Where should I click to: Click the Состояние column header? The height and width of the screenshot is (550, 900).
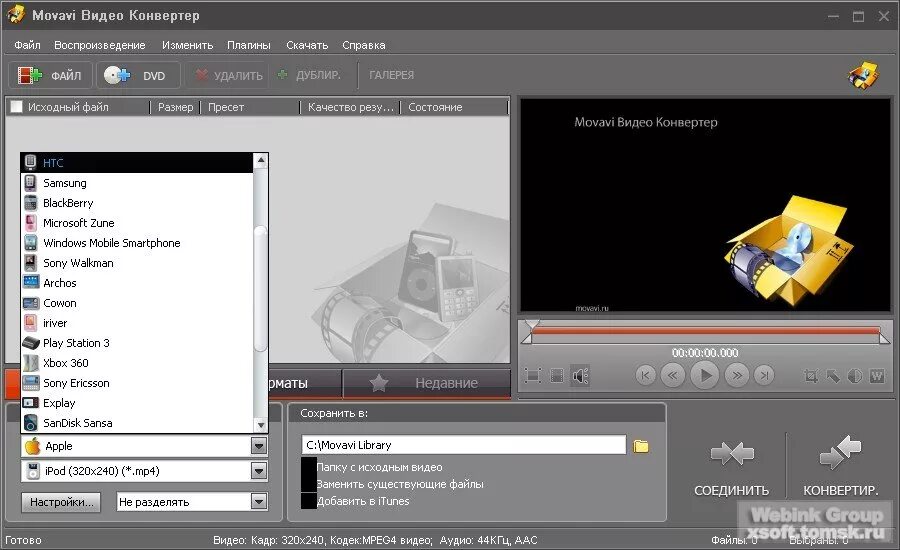(x=455, y=107)
